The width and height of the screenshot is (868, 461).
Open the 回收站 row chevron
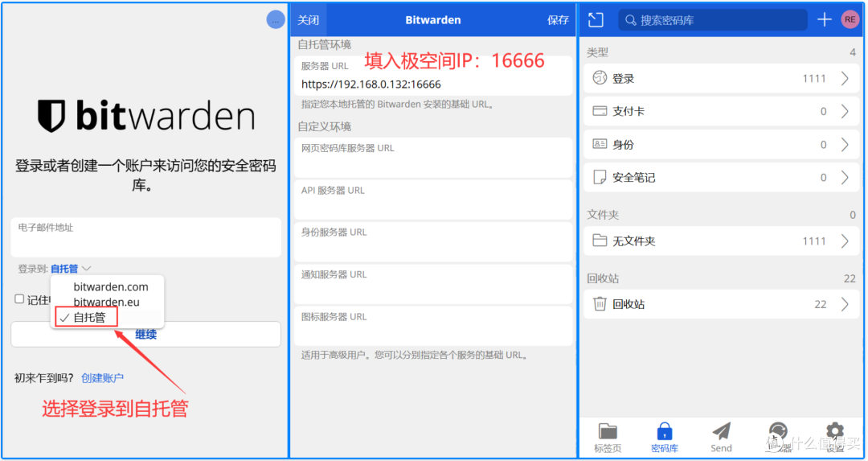[845, 304]
